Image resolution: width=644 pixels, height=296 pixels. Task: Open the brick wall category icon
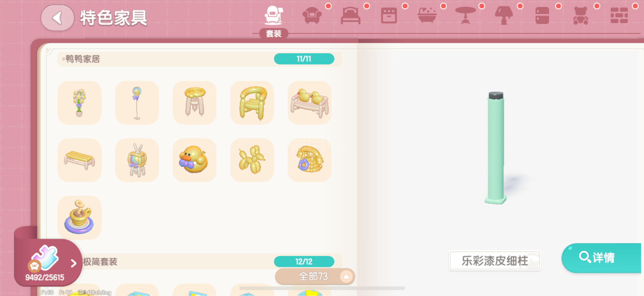pyautogui.click(x=619, y=15)
